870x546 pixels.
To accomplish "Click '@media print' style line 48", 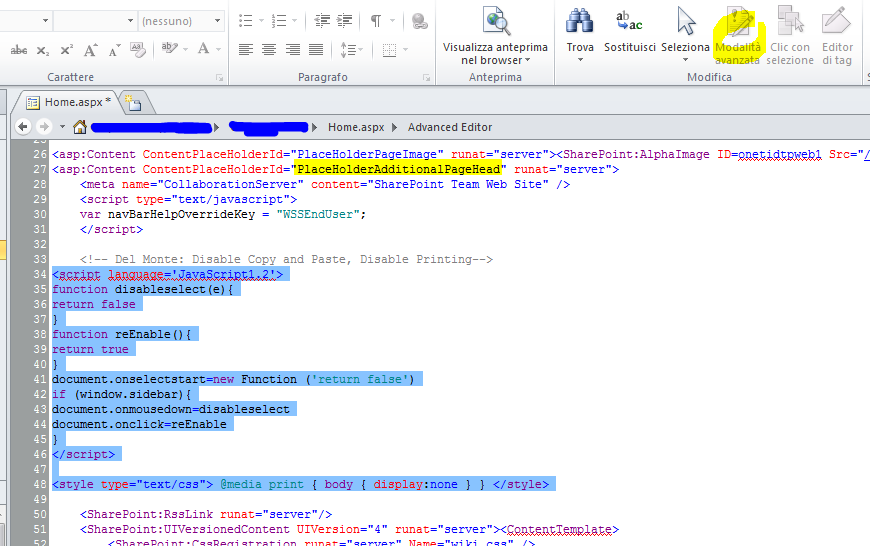I will point(262,484).
